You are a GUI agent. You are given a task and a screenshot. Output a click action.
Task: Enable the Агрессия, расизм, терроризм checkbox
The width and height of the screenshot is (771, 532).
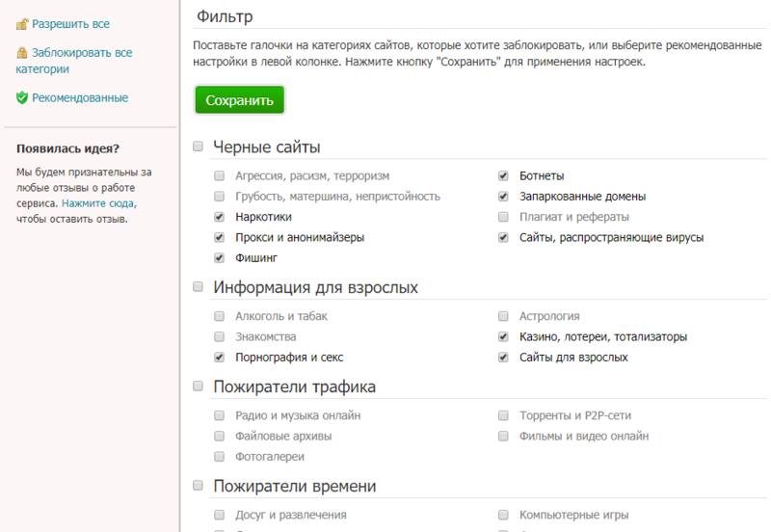(220, 176)
